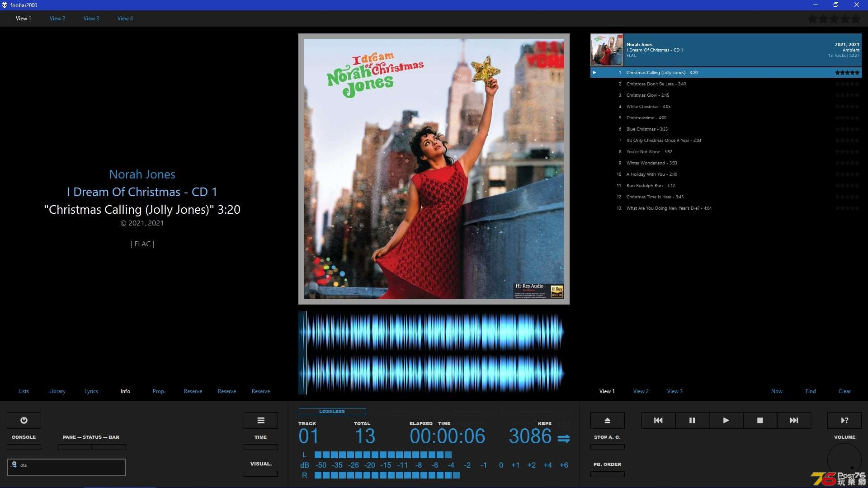Select track 'Christmas Glow - 2:45'
868x488 pixels.
[x=726, y=95]
